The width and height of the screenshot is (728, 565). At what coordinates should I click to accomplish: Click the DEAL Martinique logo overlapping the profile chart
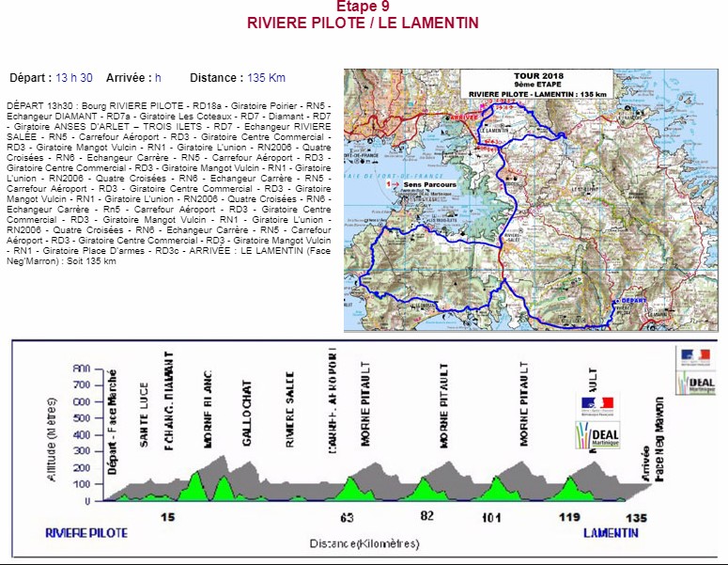pyautogui.click(x=597, y=435)
